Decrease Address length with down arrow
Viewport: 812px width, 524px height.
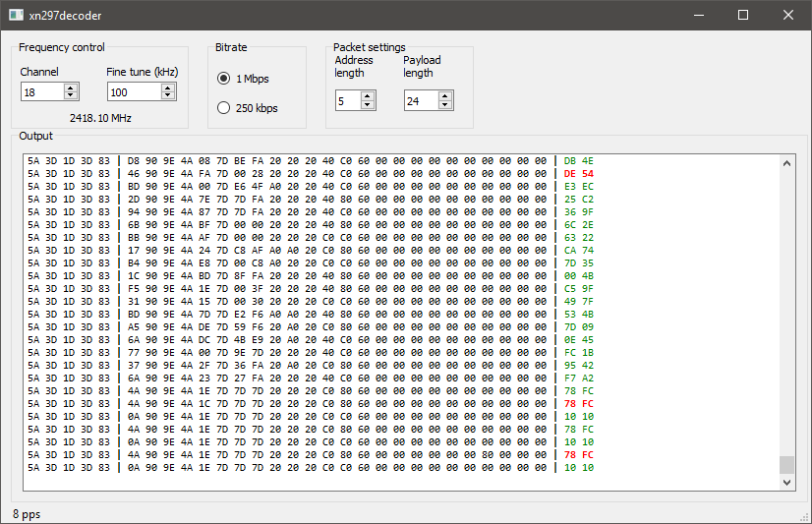368,104
